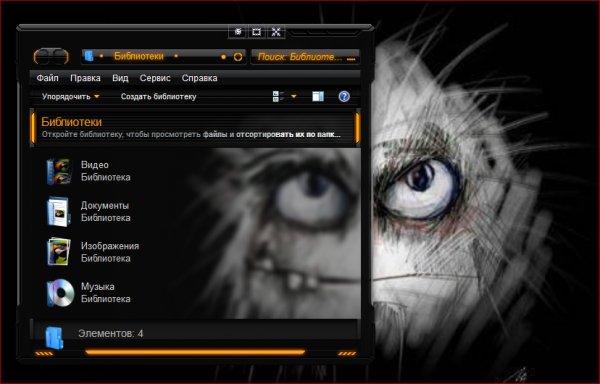Expand breadcrumb arrow after Библиотеки
Viewport: 600px width, 384px height.
pyautogui.click(x=176, y=56)
